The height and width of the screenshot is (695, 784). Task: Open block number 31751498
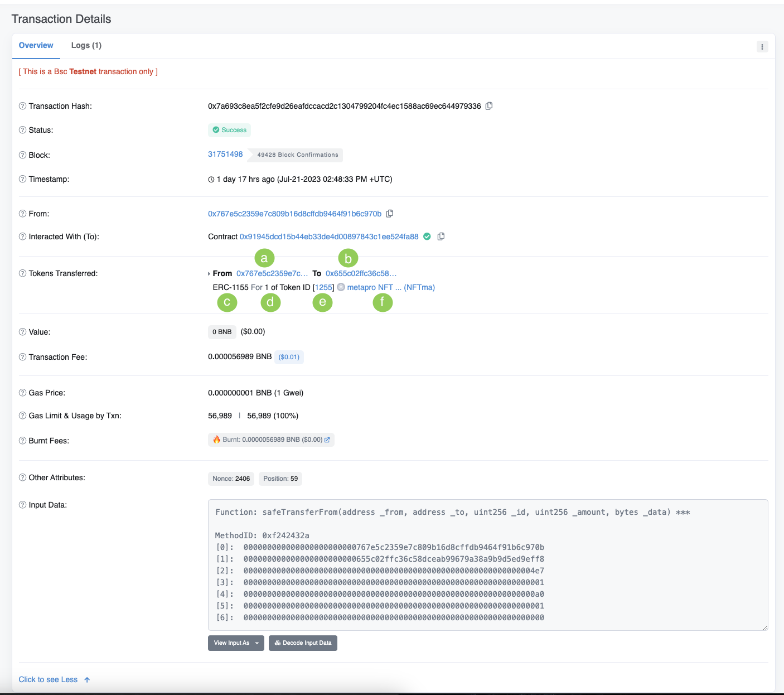point(225,155)
